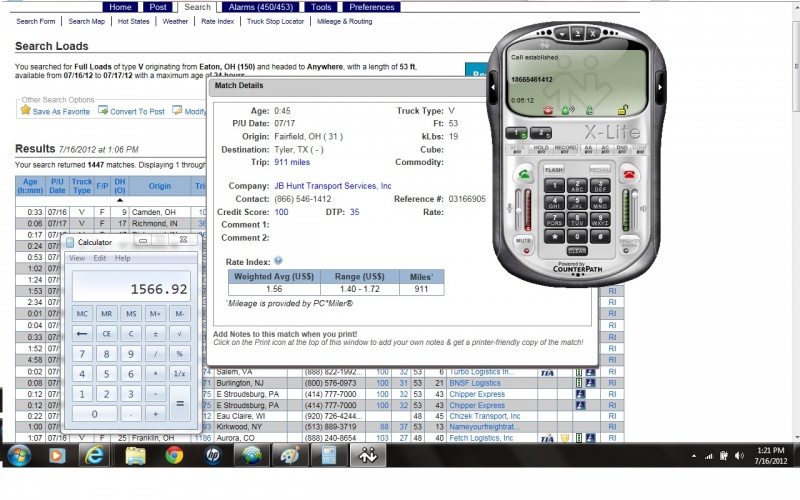Open the Paint palette icon in taskbar
The width and height of the screenshot is (800, 500).
pyautogui.click(x=290, y=456)
